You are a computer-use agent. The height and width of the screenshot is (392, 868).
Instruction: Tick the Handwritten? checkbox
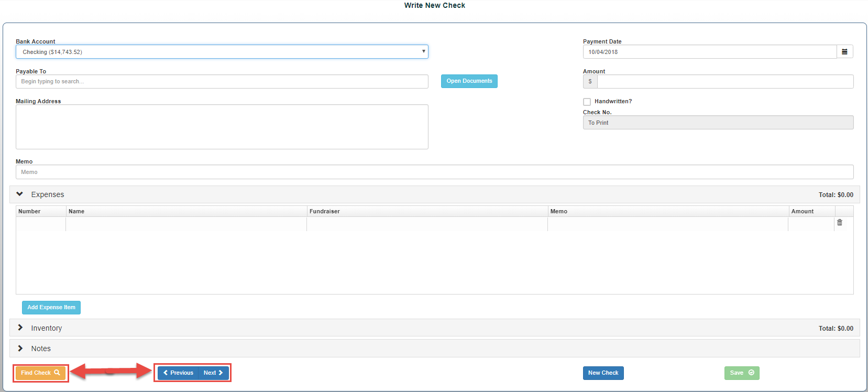(587, 102)
